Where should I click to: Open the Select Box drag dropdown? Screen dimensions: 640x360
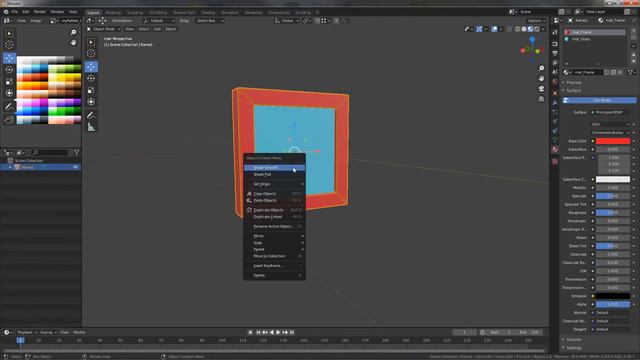210,20
